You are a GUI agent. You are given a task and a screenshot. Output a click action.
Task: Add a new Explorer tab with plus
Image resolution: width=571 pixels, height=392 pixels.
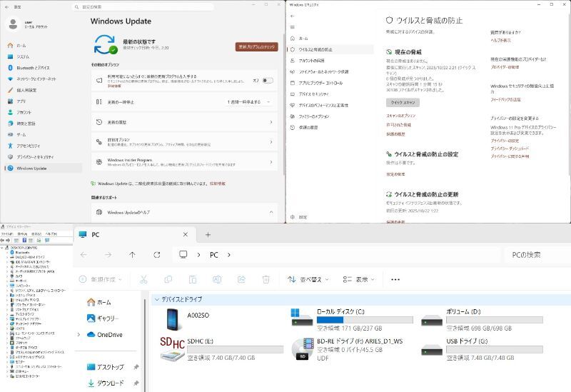[x=208, y=235]
